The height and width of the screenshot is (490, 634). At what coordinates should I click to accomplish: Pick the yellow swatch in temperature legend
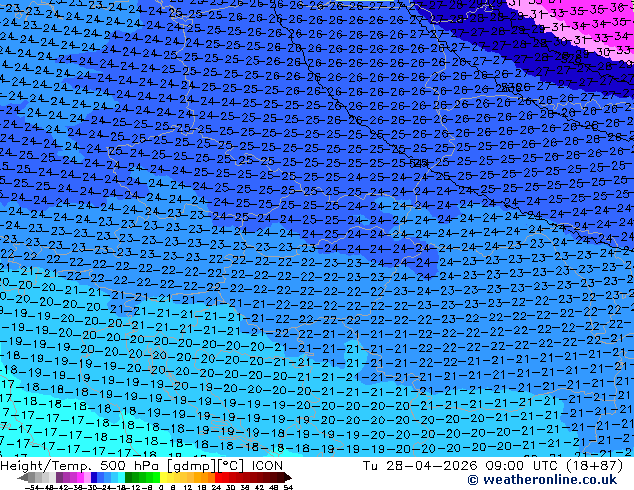(x=163, y=477)
